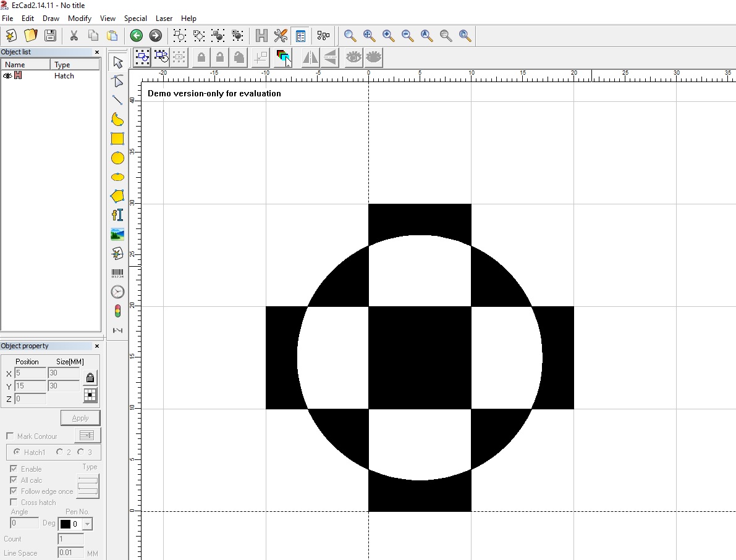Toggle Hatch object visibility eye

click(x=7, y=75)
